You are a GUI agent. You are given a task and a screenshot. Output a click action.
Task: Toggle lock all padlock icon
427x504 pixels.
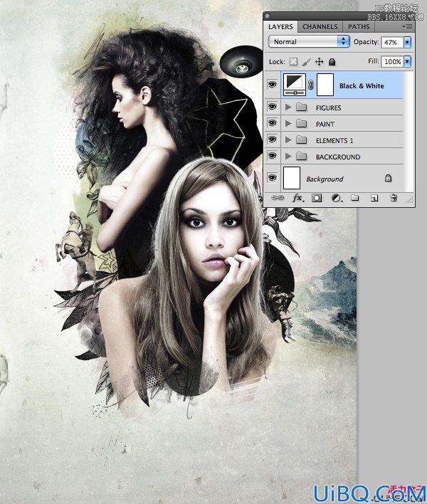[332, 61]
